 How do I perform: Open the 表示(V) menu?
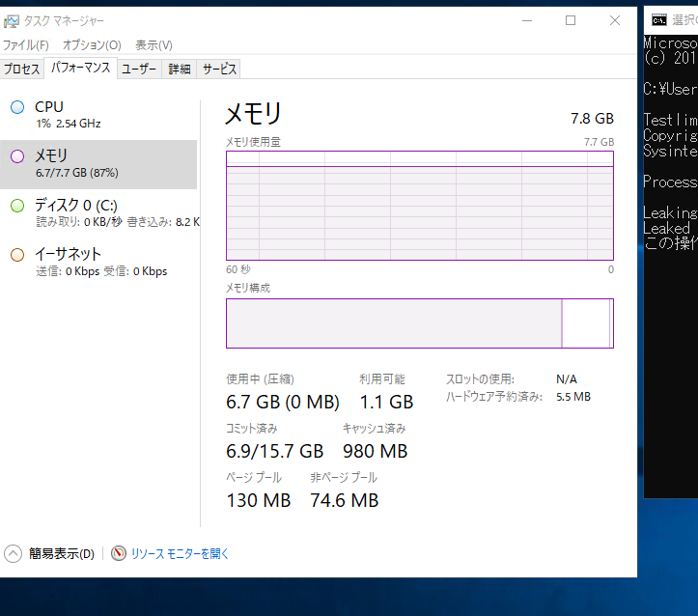click(x=154, y=45)
